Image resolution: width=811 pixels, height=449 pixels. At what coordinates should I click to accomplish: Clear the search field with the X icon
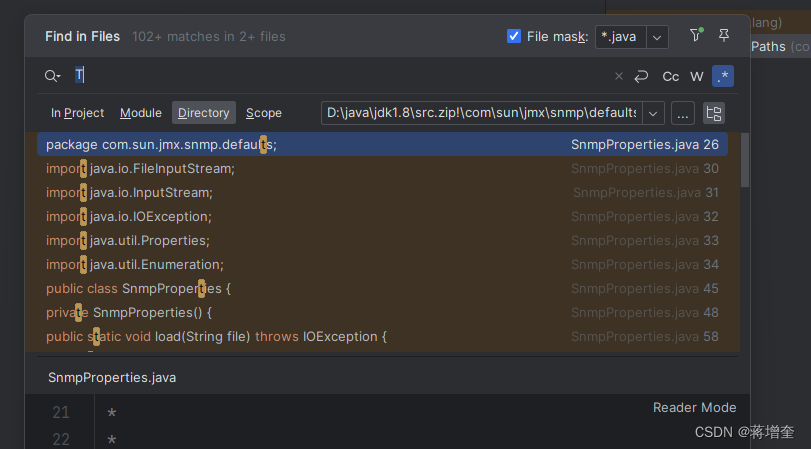coord(619,76)
